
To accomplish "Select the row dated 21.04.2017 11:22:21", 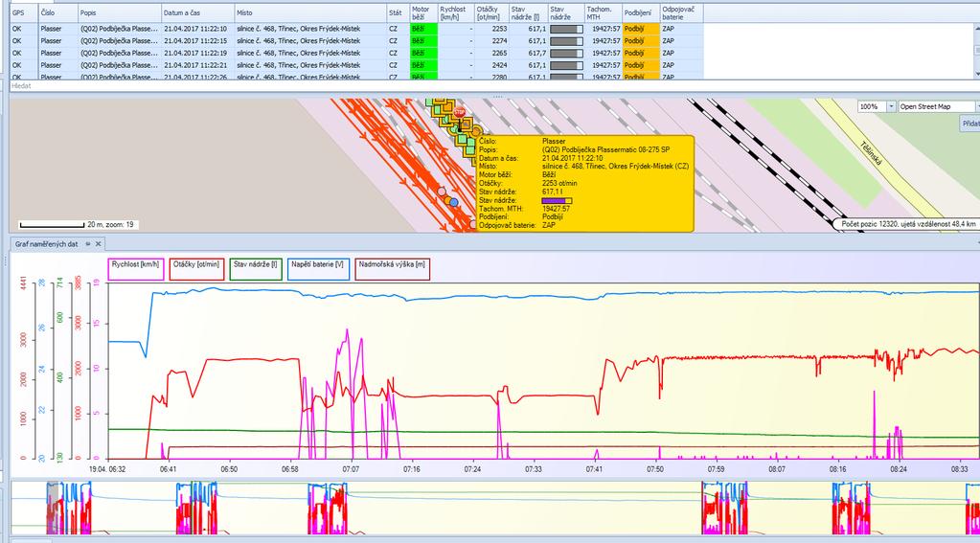I will (356, 65).
